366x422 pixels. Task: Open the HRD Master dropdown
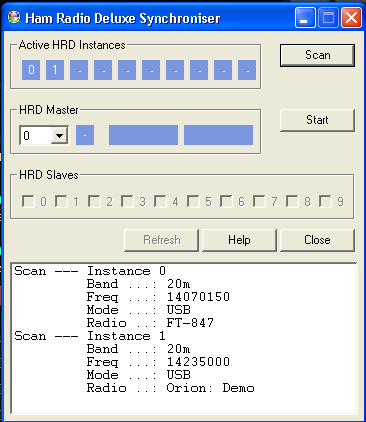pyautogui.click(x=60, y=136)
